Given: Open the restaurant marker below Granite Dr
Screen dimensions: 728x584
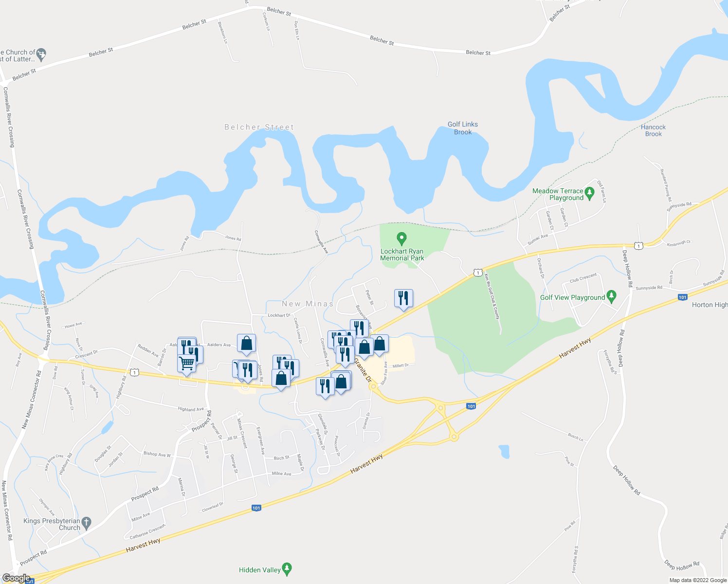Looking at the screenshot, I should coord(325,387).
